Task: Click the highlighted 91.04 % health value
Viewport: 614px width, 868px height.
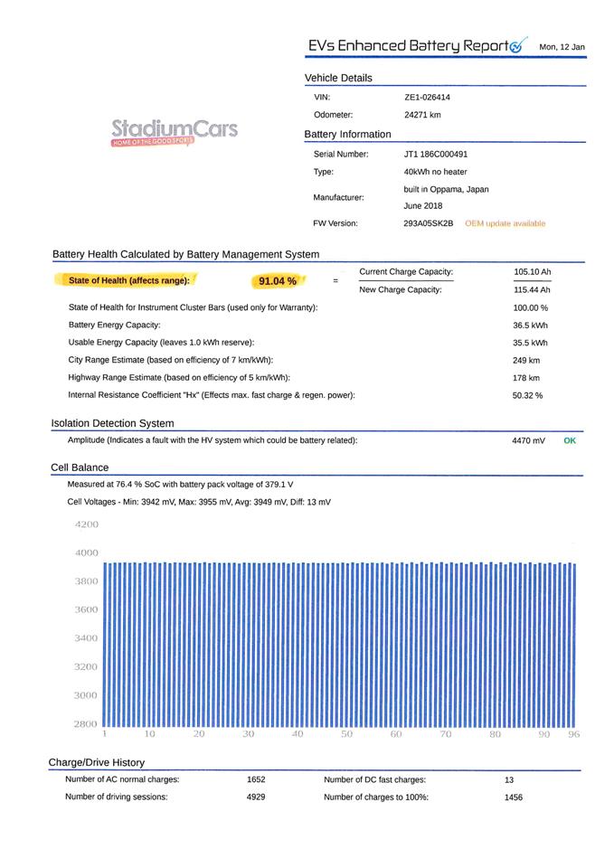Action: click(278, 281)
